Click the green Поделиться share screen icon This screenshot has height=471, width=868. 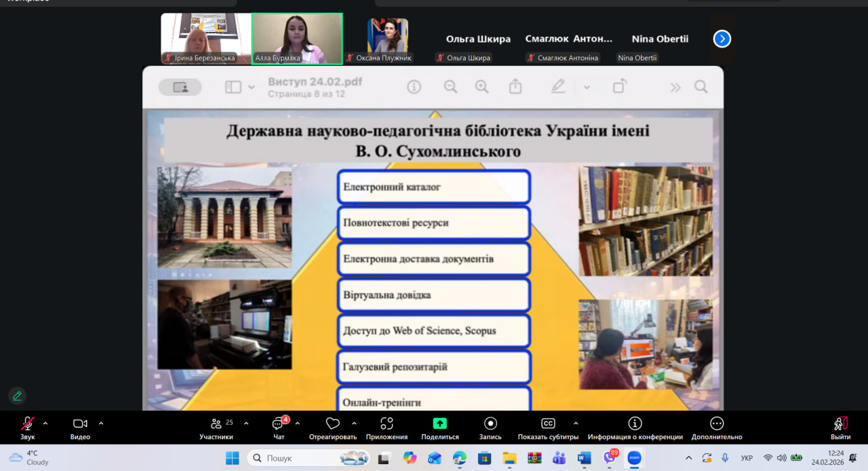[x=439, y=424]
